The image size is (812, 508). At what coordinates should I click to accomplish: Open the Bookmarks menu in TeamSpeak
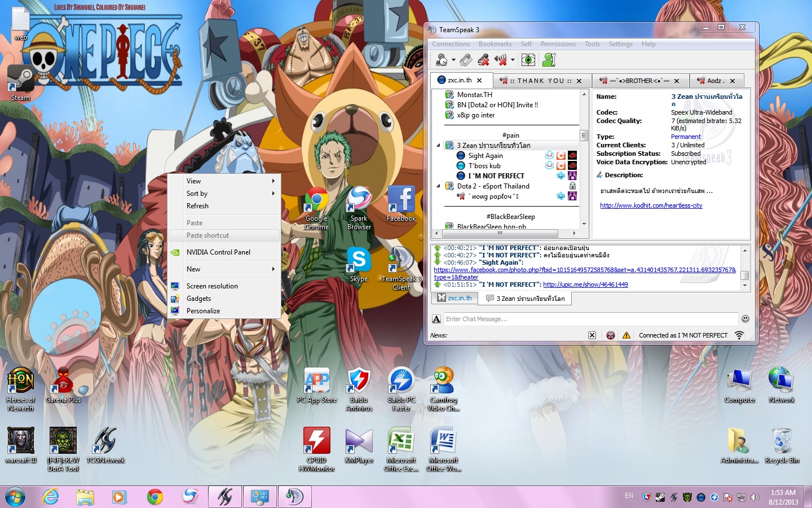point(495,44)
